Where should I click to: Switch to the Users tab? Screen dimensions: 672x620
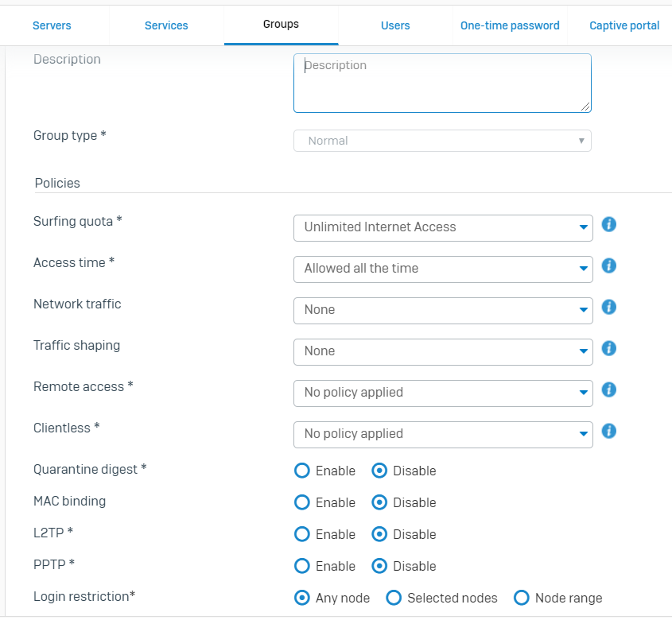pyautogui.click(x=395, y=25)
